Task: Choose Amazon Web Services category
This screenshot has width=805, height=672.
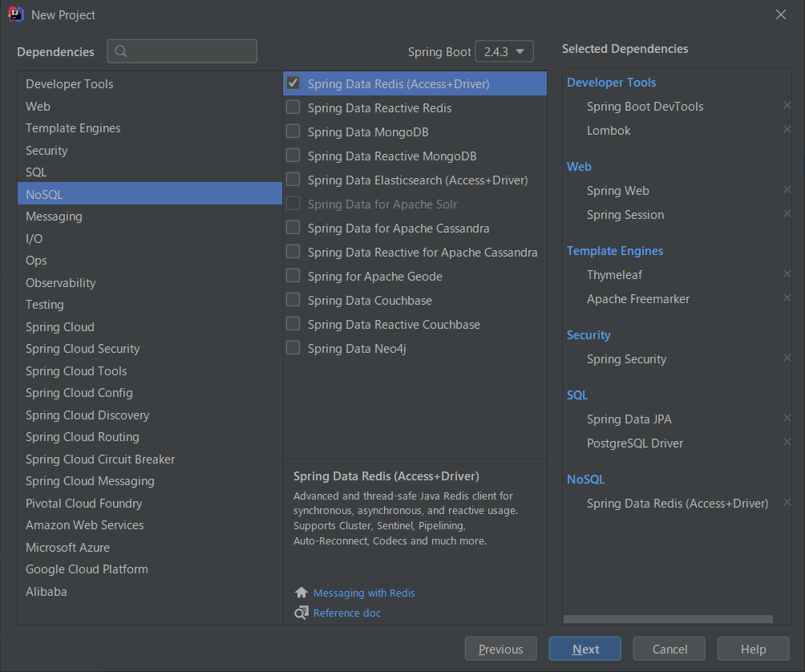Action: click(x=150, y=526)
